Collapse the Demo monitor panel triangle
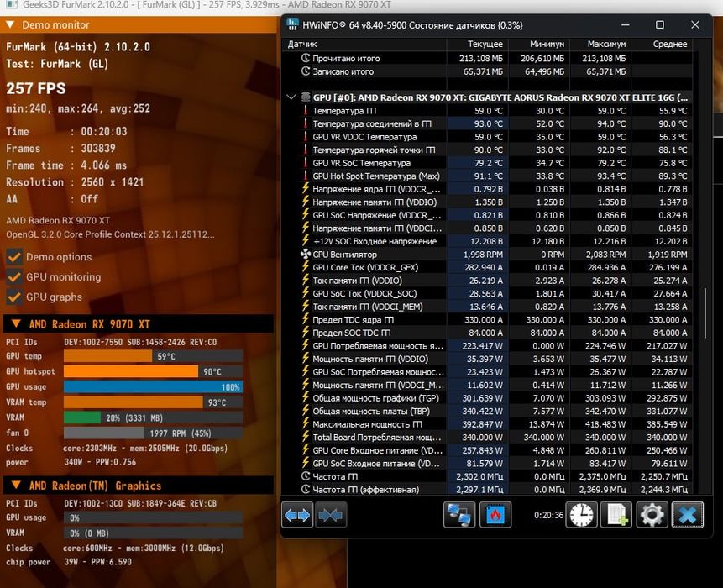This screenshot has height=588, width=723. tap(10, 24)
